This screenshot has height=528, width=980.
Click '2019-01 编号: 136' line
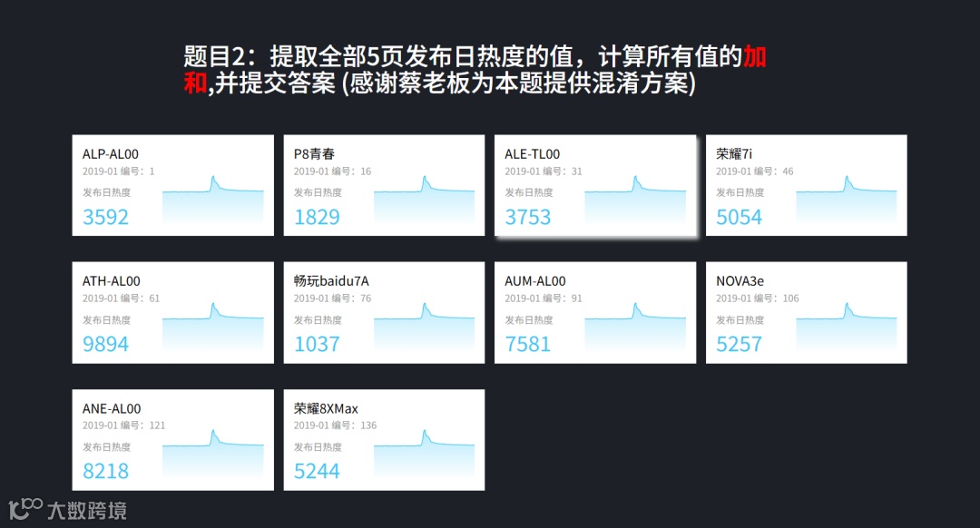[336, 425]
